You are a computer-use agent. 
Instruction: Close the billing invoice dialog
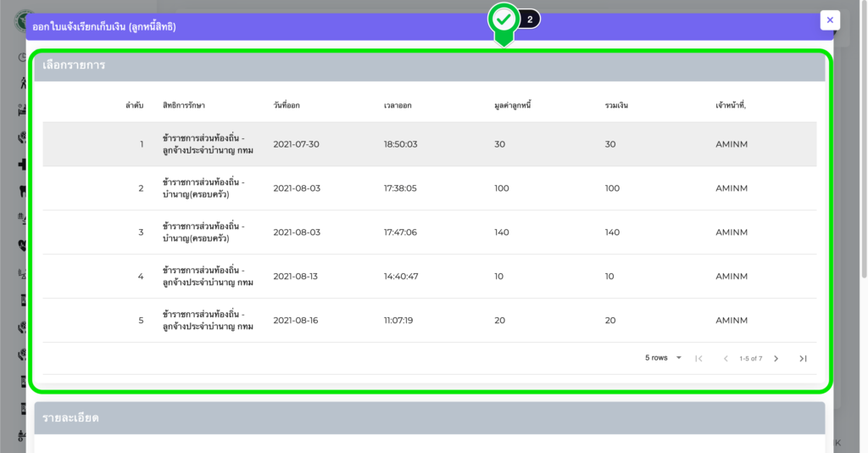[830, 20]
